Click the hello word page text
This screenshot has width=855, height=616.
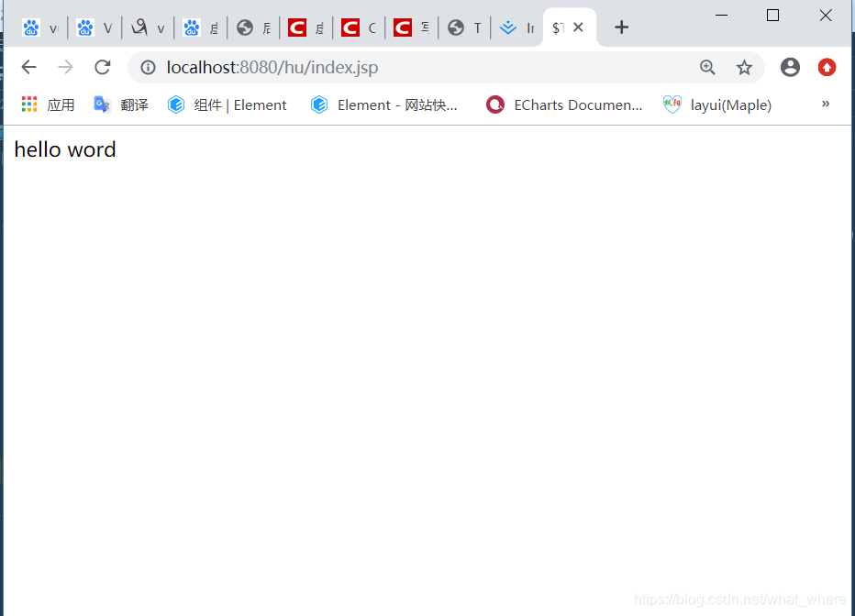(65, 149)
